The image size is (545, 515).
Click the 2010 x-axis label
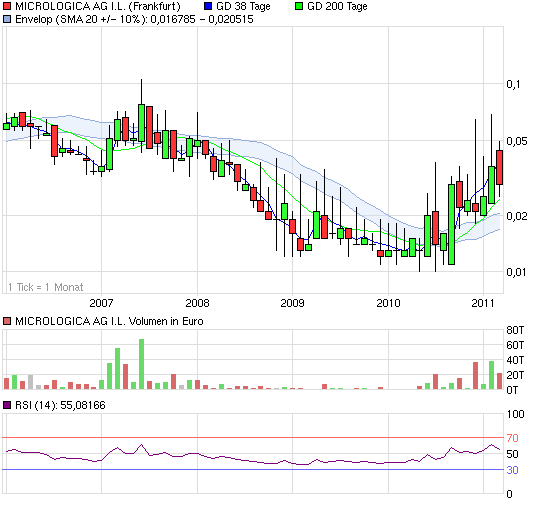388,303
